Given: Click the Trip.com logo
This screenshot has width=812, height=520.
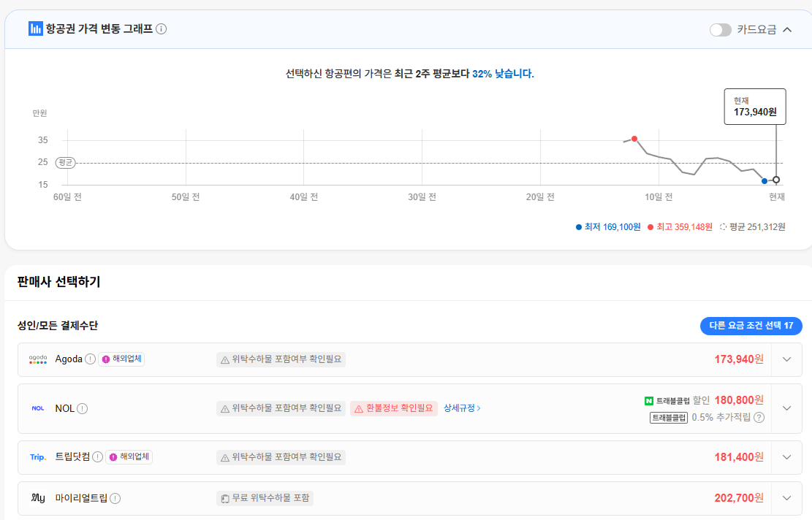Looking at the screenshot, I should click(37, 456).
